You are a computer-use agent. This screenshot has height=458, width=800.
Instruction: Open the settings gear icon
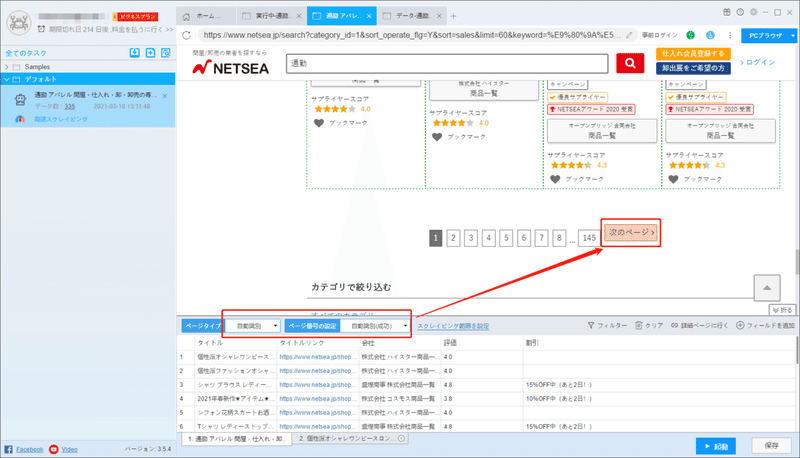[x=754, y=12]
